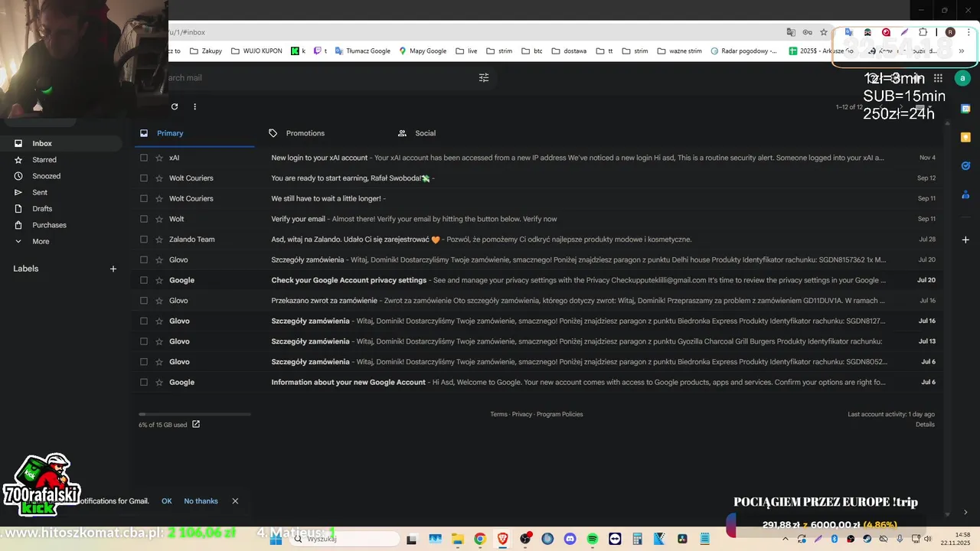This screenshot has width=980, height=551.
Task: Bookmark this page with star icon
Action: tap(824, 32)
